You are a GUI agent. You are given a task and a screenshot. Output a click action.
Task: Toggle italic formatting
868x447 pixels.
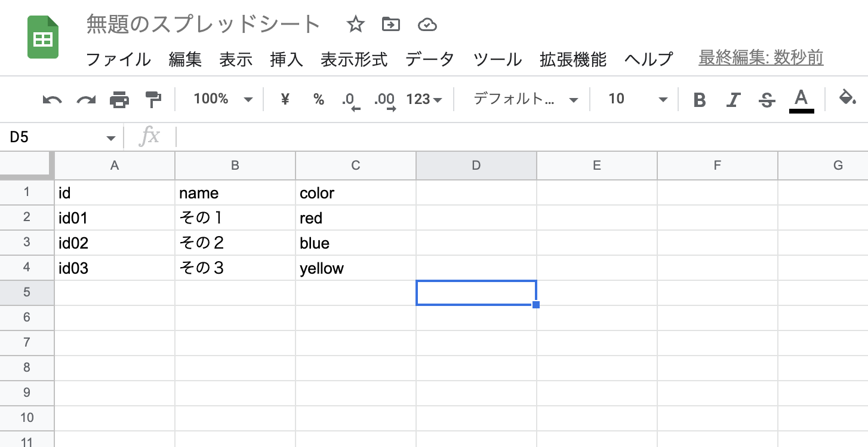[x=733, y=99]
